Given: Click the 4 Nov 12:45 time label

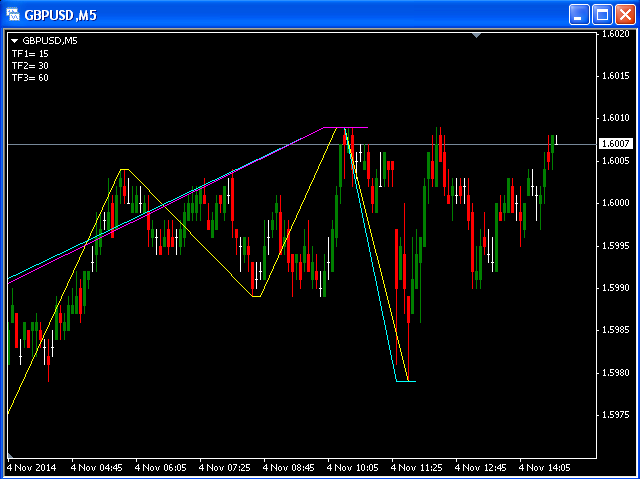Looking at the screenshot, I should pos(481,467).
